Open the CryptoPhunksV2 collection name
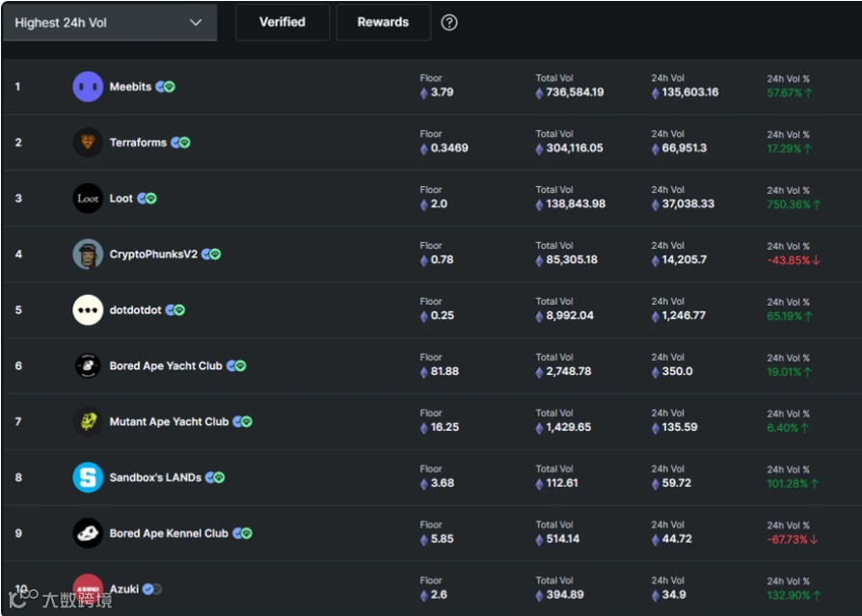This screenshot has width=862, height=616. click(153, 254)
